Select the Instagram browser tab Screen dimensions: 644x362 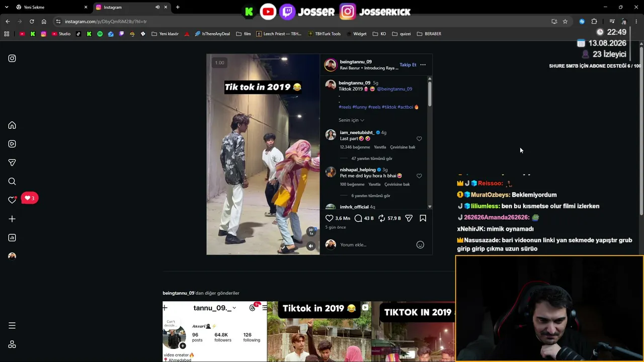[x=131, y=7]
